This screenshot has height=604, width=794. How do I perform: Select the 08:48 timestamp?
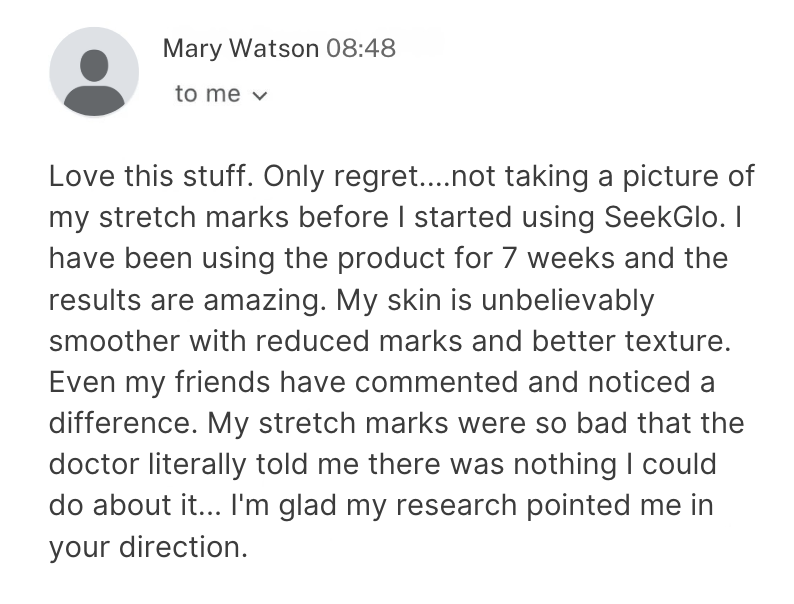361,49
